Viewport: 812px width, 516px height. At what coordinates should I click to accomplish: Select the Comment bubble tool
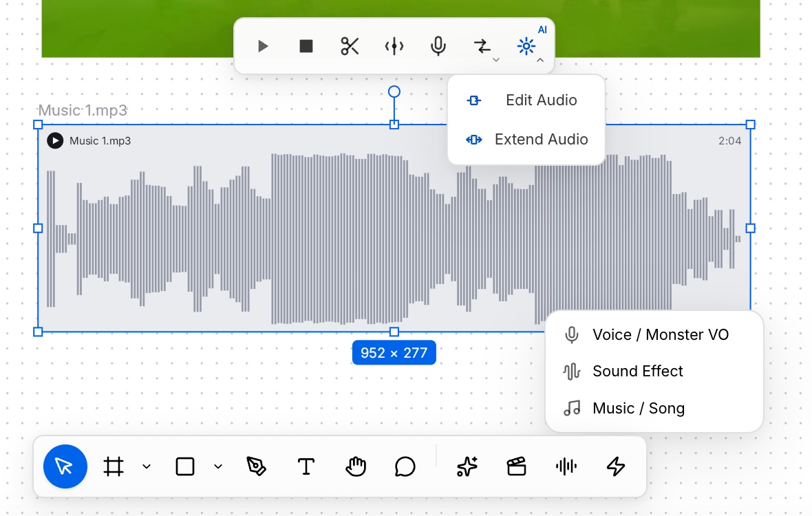click(x=405, y=466)
